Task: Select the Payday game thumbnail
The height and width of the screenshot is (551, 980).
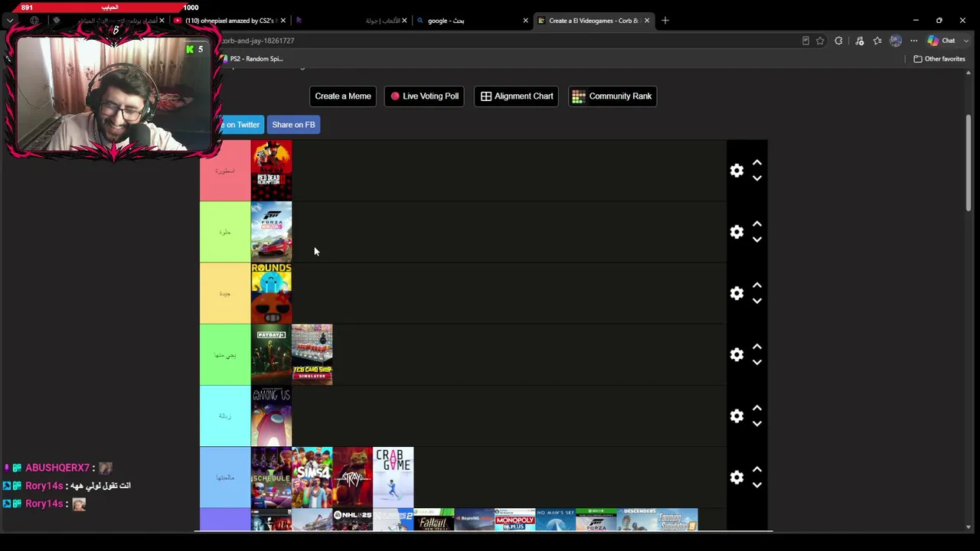Action: tap(271, 354)
